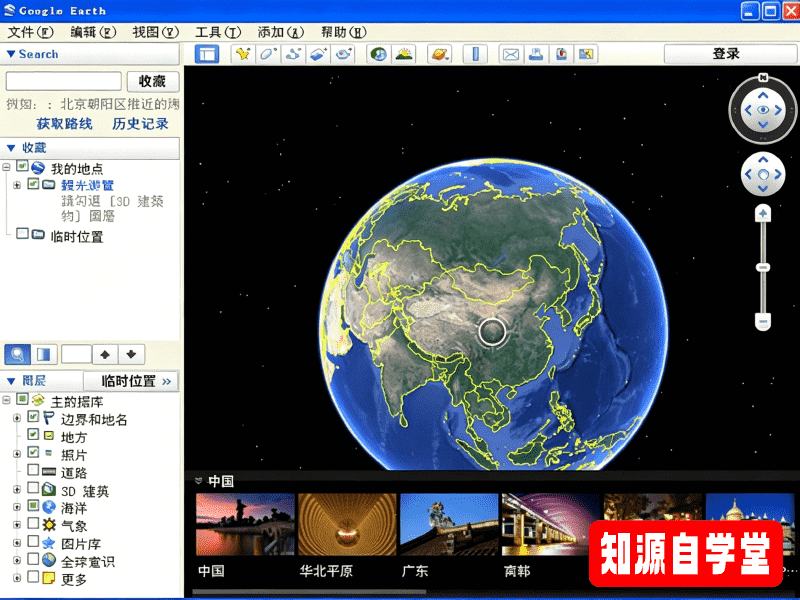Toggle 照片 layer checkbox
Screen dimensions: 800x600
click(x=33, y=452)
